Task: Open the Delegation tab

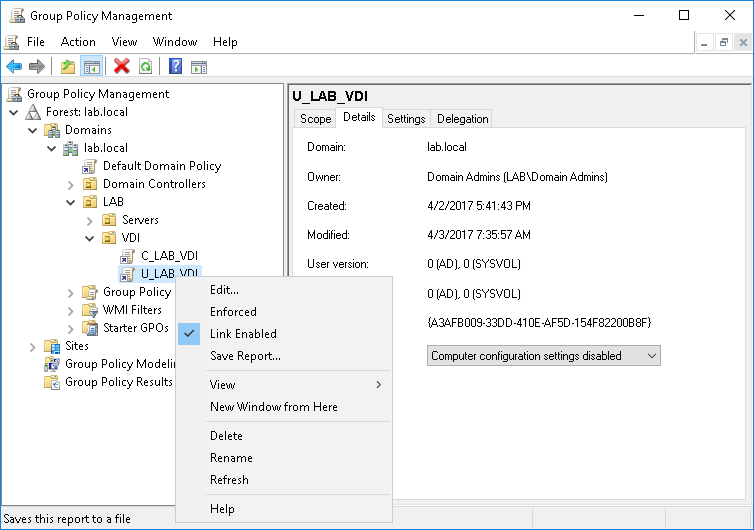Action: [462, 119]
